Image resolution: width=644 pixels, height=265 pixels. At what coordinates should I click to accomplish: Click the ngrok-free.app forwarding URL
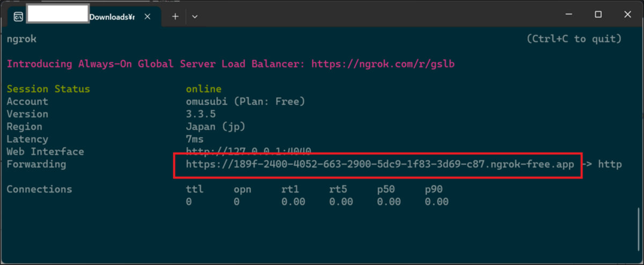point(380,164)
